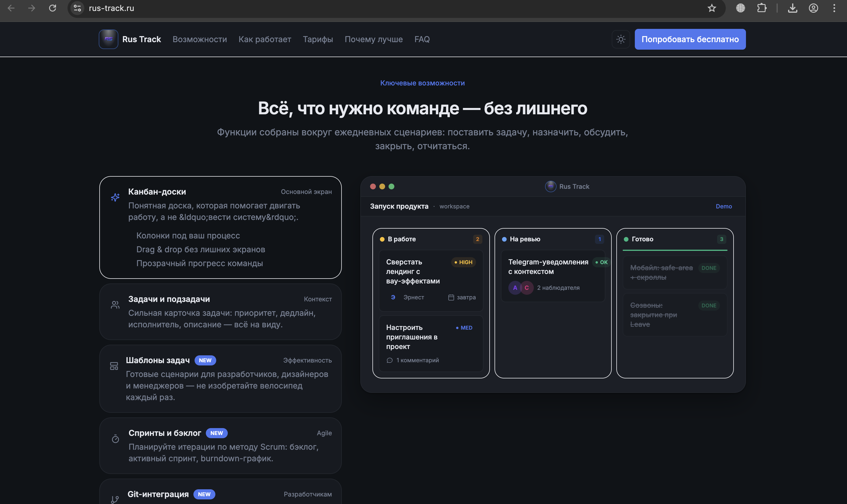Open the Созвоны: закрытие при Leave card

point(675,315)
